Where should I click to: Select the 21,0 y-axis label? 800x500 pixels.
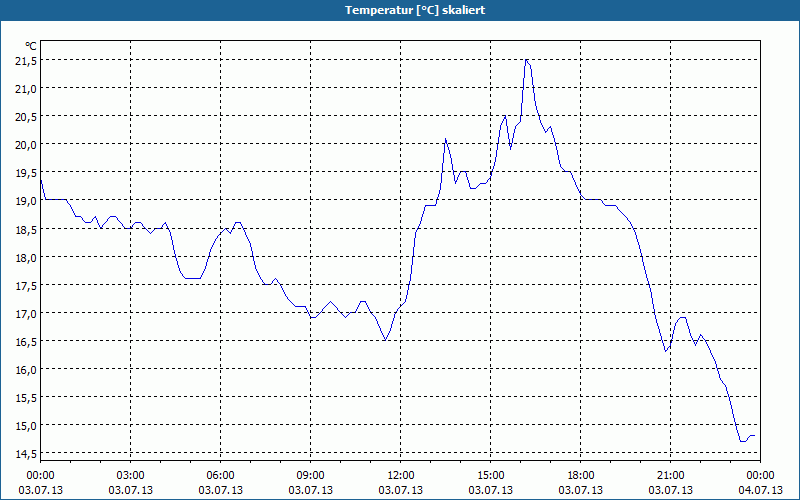click(x=26, y=89)
